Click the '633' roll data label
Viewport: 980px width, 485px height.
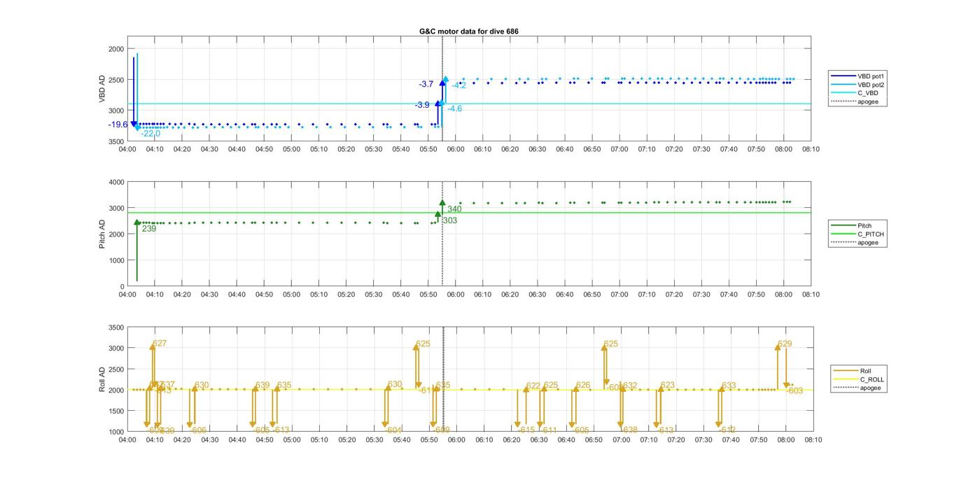coord(729,386)
